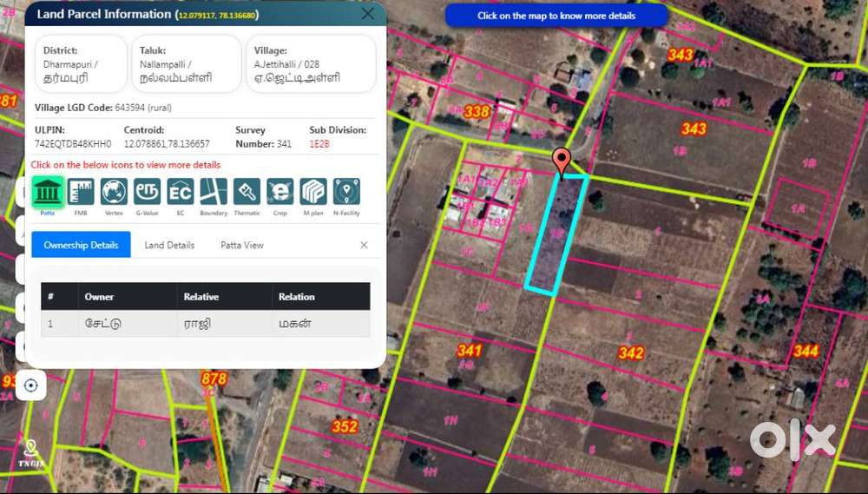Close the ownership details tab panel
The width and height of the screenshot is (868, 494).
click(x=364, y=245)
